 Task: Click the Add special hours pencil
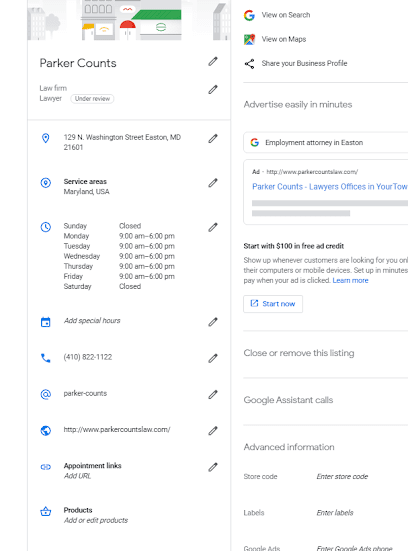pyautogui.click(x=213, y=322)
